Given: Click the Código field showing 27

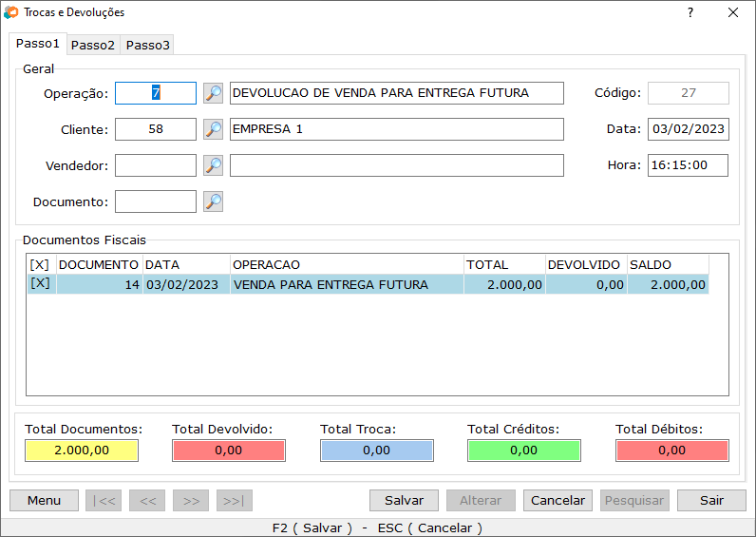Looking at the screenshot, I should pos(688,93).
